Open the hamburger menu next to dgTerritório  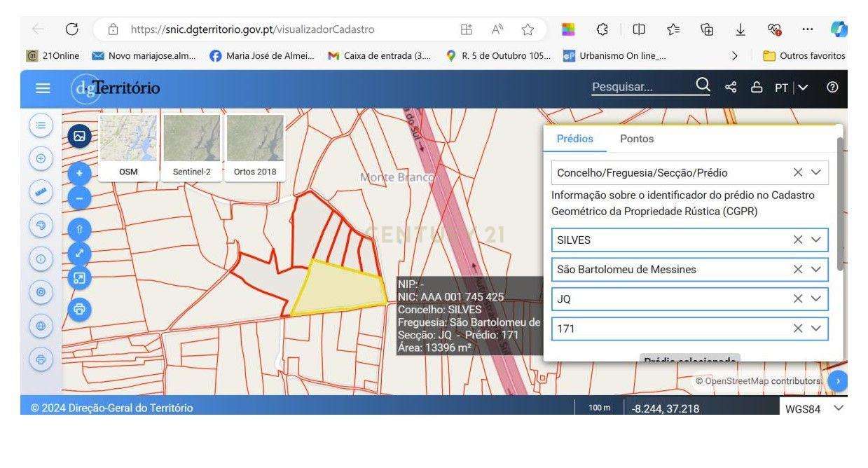43,89
